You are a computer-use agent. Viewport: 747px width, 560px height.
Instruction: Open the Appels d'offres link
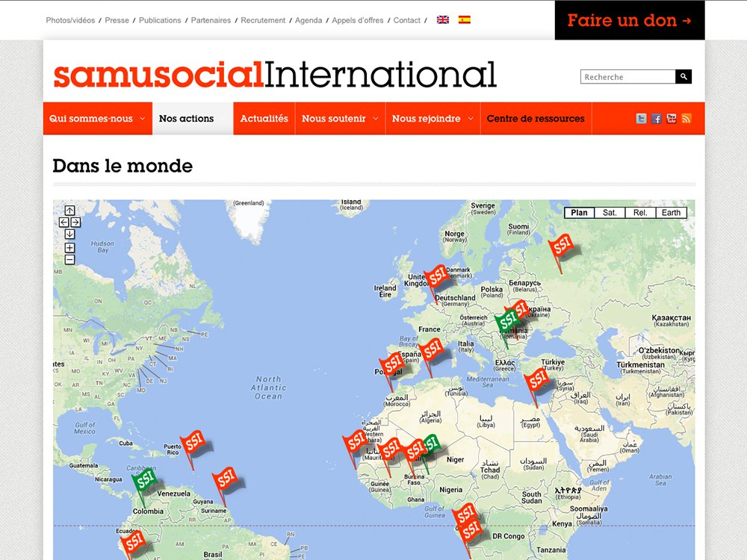click(x=358, y=20)
